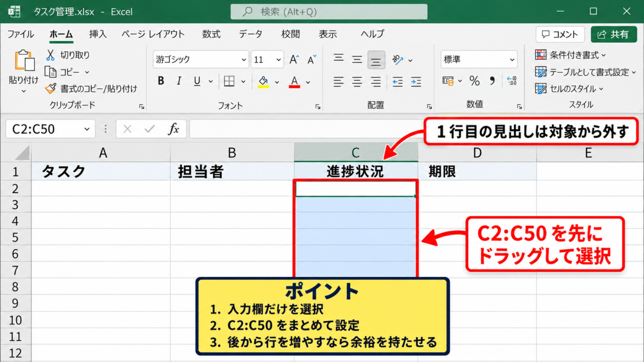This screenshot has height=362, width=644.
Task: Toggle Italic formatting
Action: (179, 81)
